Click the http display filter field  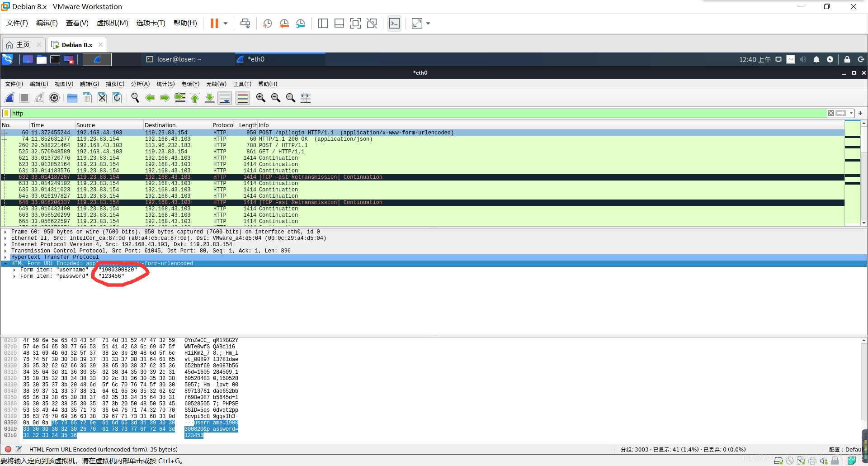tap(419, 113)
